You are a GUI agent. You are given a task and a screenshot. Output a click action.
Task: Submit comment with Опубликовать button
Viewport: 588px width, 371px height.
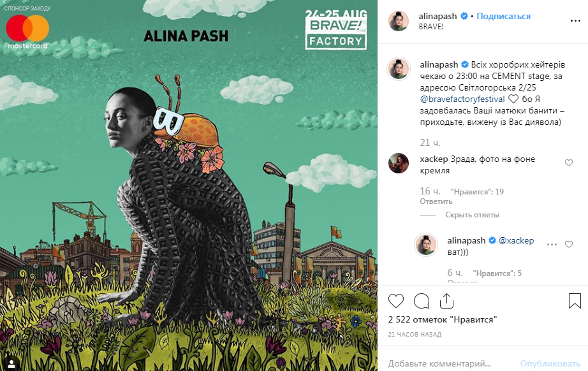pos(550,363)
